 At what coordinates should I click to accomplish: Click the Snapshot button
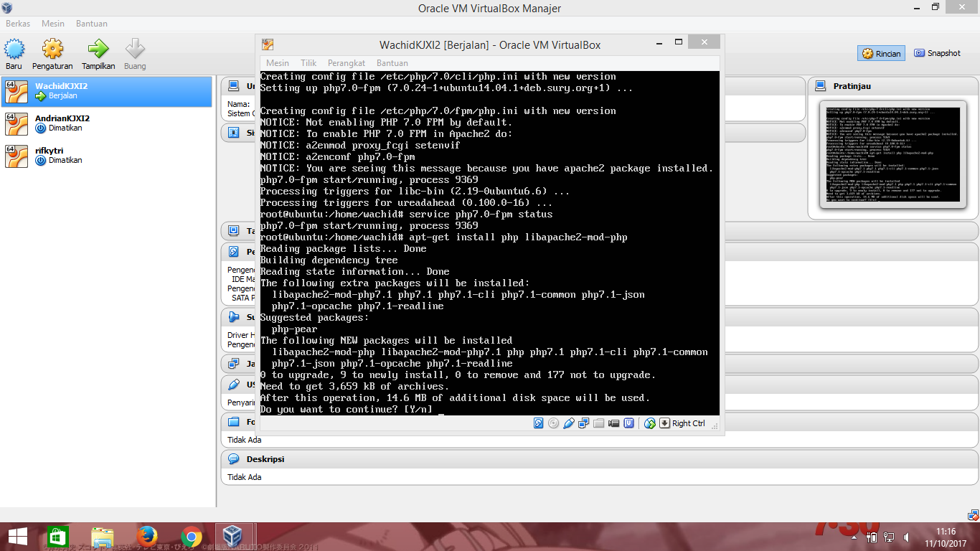tap(937, 53)
